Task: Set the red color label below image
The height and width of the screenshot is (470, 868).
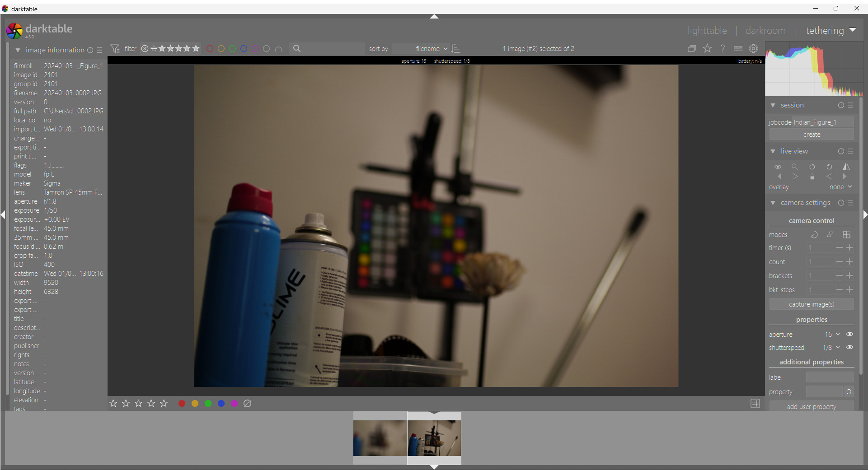Action: click(182, 404)
